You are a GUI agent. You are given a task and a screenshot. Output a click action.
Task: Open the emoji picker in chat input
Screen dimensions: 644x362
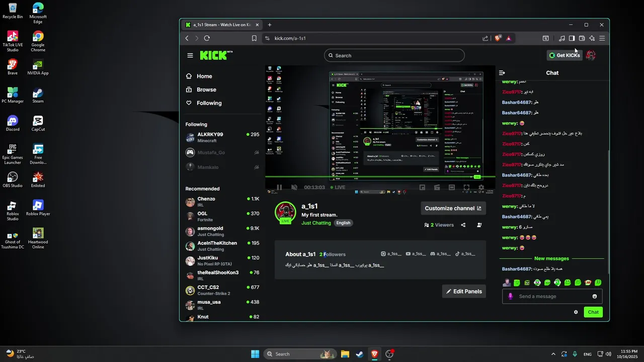tap(595, 297)
